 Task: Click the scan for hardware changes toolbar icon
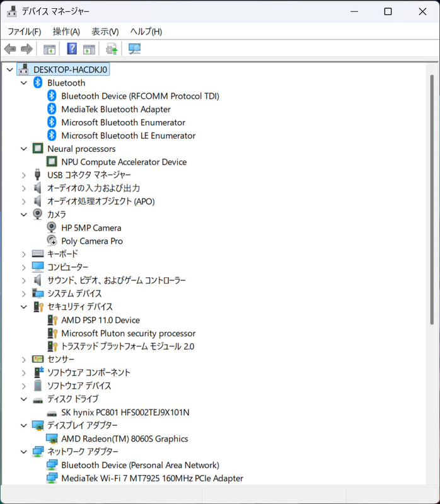(134, 49)
